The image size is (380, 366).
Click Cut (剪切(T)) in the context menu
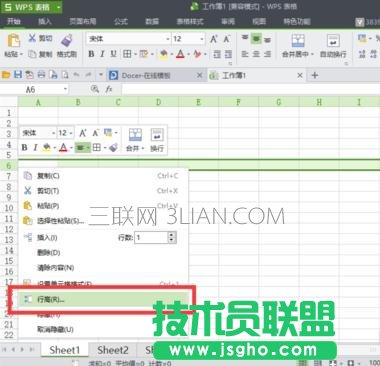[103, 191]
